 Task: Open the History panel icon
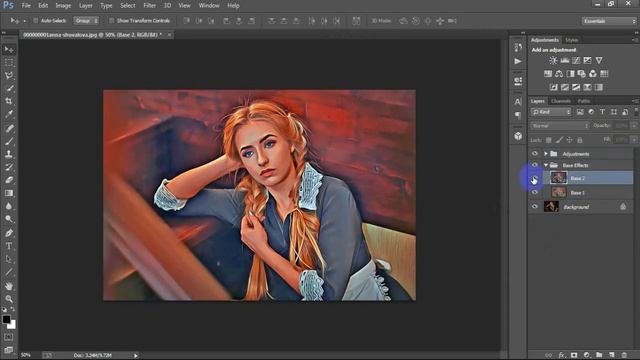[518, 47]
